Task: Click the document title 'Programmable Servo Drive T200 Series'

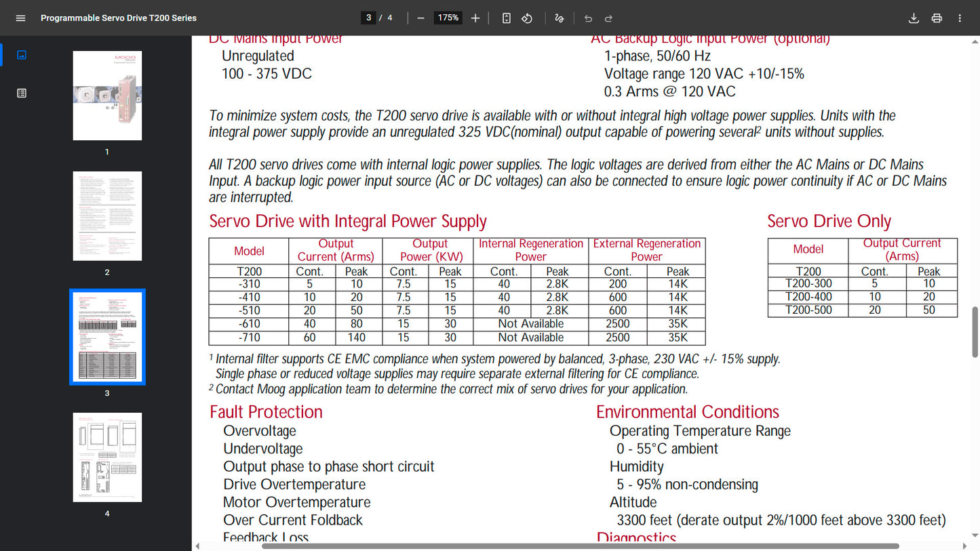Action: coord(119,18)
